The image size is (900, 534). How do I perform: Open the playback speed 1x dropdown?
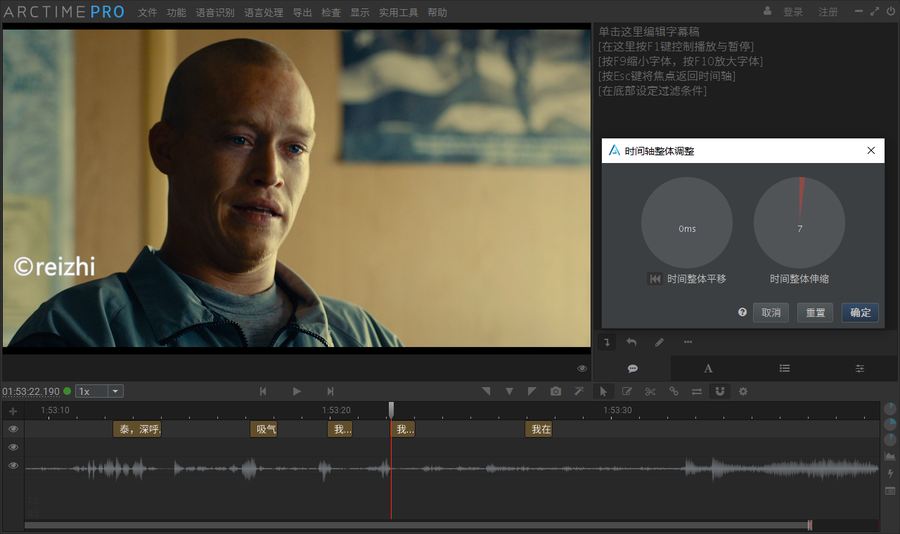tap(115, 392)
